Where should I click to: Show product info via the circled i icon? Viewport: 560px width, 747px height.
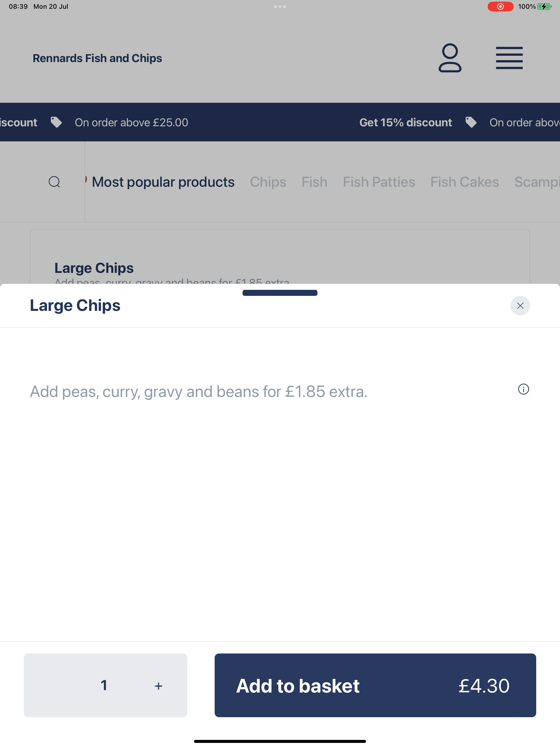[523, 389]
